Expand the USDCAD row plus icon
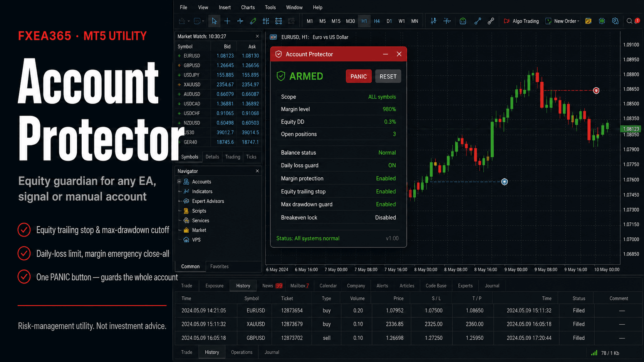This screenshot has height=362, width=644. (x=179, y=104)
